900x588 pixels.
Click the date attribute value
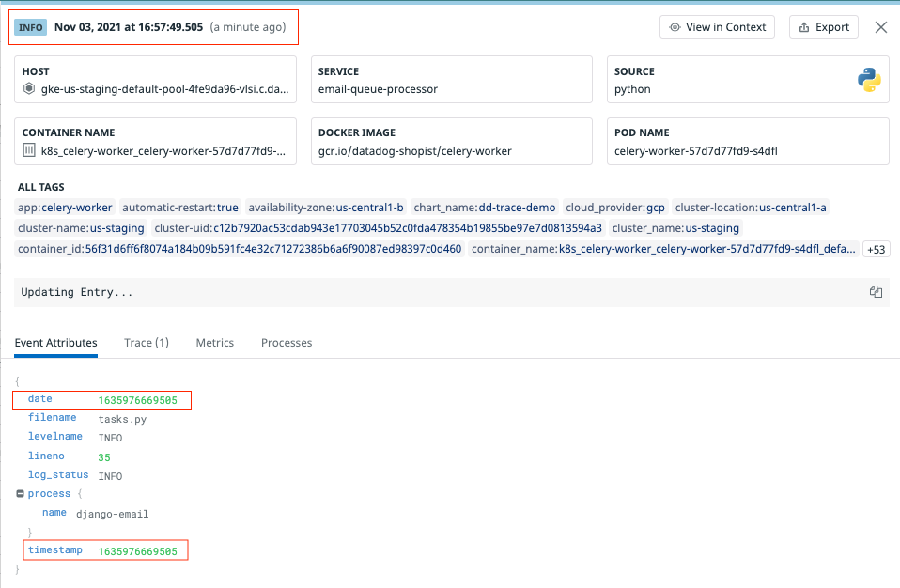pos(137,400)
